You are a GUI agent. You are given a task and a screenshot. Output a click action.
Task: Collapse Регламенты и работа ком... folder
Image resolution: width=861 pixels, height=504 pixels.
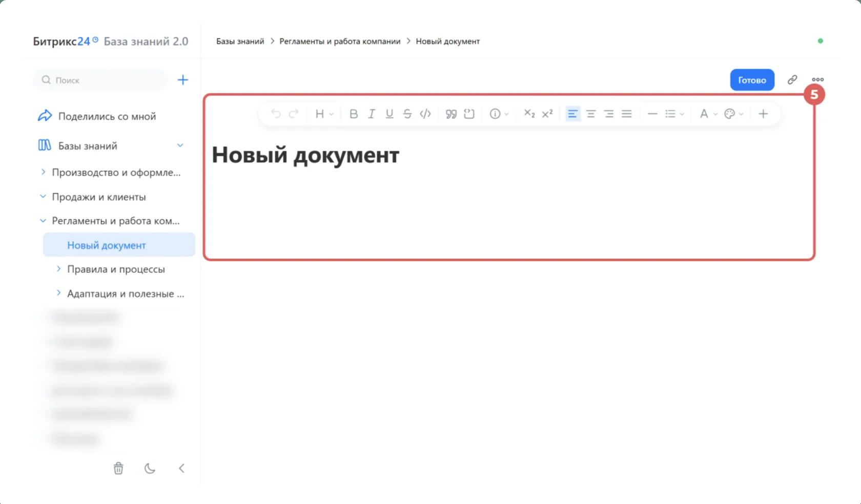(x=43, y=221)
